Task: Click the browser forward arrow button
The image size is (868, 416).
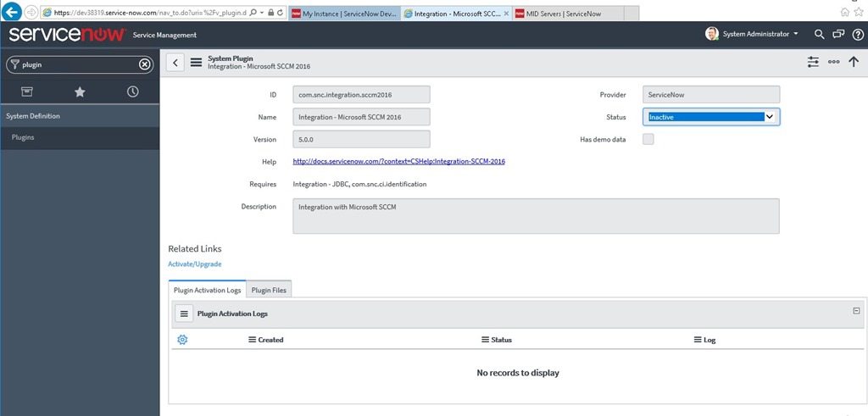Action: 31,12
